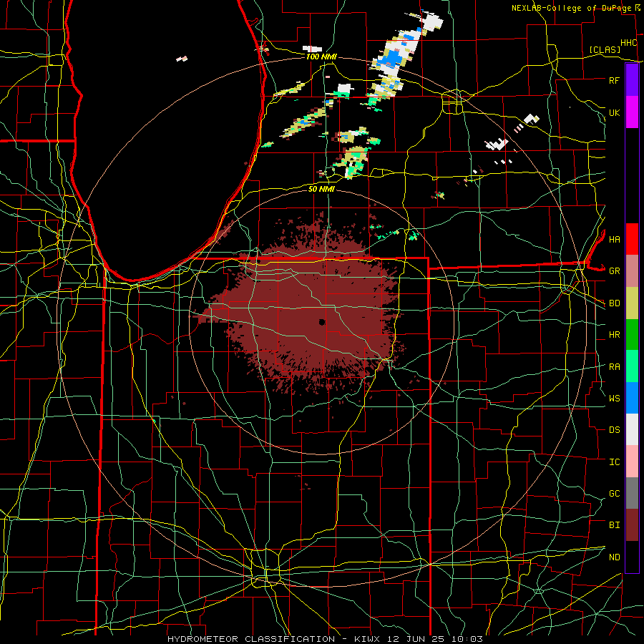Click the IC legend label
Image resolution: width=644 pixels, height=644 pixels.
[x=614, y=462]
